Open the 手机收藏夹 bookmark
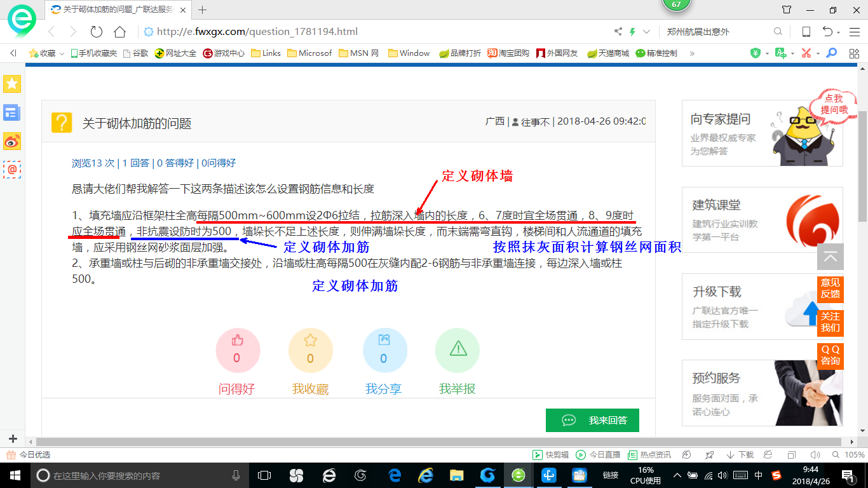Viewport: 868px width, 488px height. [x=94, y=53]
